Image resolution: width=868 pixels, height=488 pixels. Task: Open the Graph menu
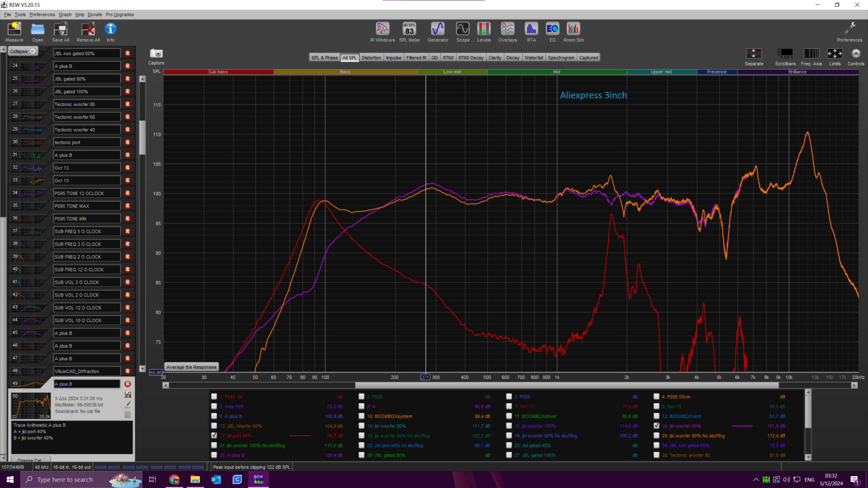65,14
